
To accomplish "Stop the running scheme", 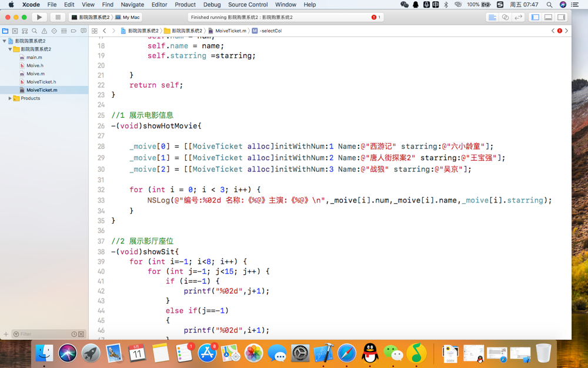I will point(58,17).
